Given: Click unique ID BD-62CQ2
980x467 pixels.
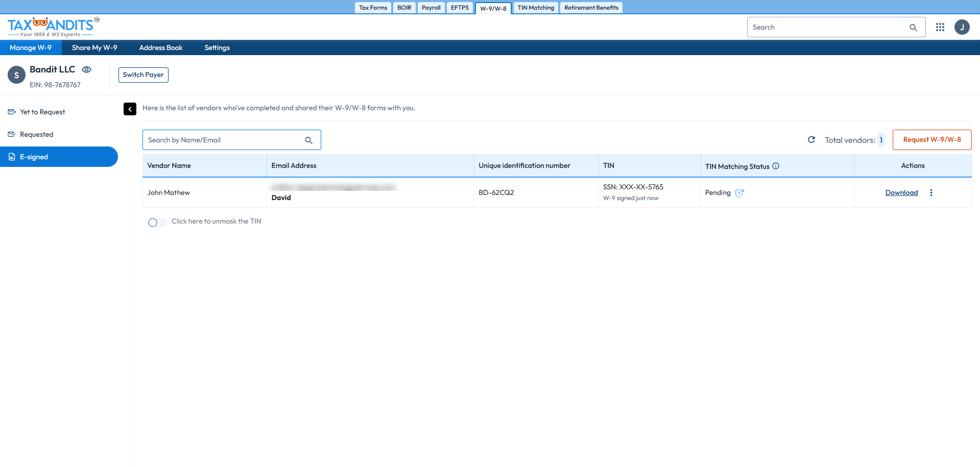Looking at the screenshot, I should [x=496, y=192].
